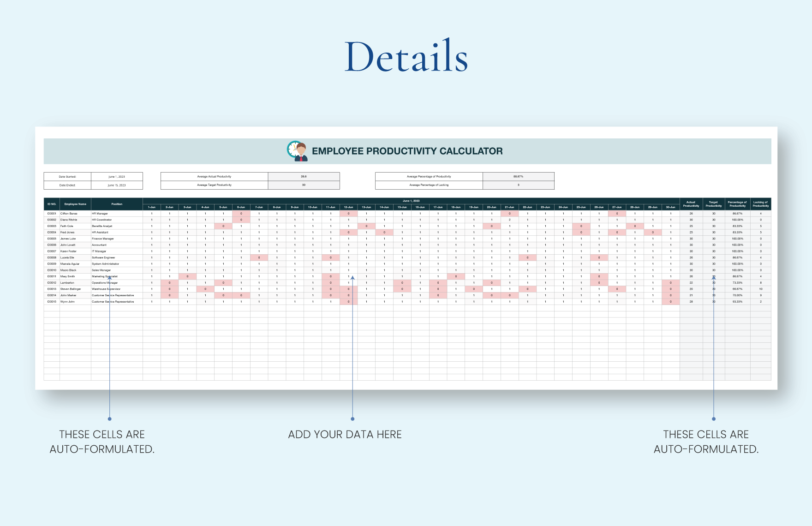Click the Lacking of Productivity column header
Viewport: 812px width, 526px height.
click(761, 204)
